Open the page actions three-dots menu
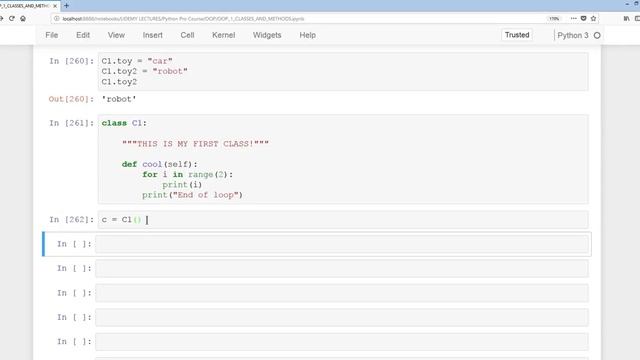 (x=573, y=18)
